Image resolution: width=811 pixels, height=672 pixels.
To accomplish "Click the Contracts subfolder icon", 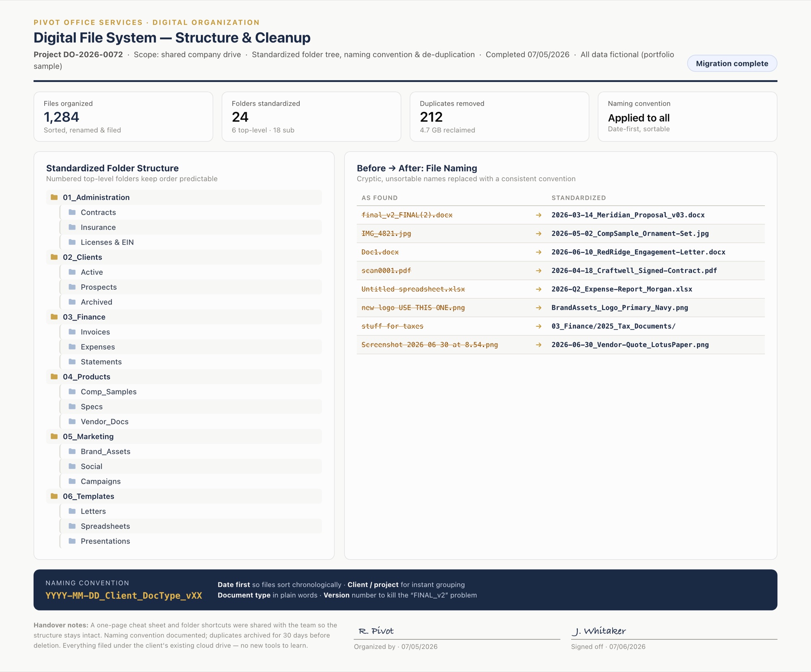I will [x=72, y=212].
